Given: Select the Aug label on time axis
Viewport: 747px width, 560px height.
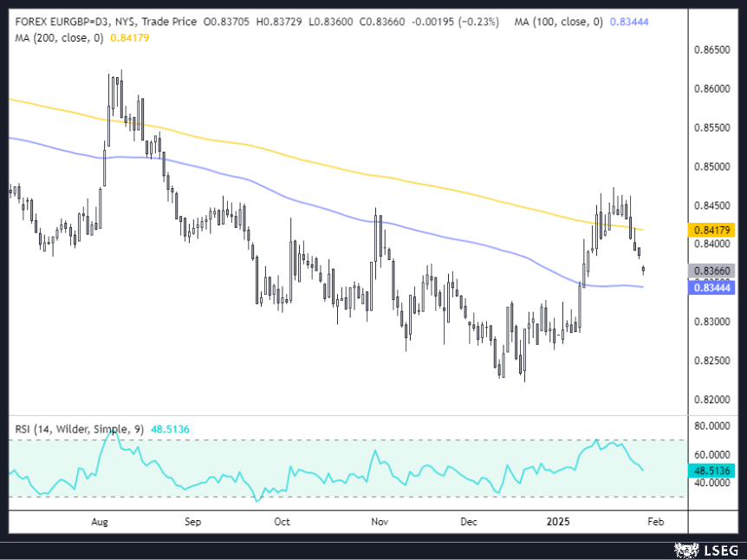Looking at the screenshot, I should 100,522.
